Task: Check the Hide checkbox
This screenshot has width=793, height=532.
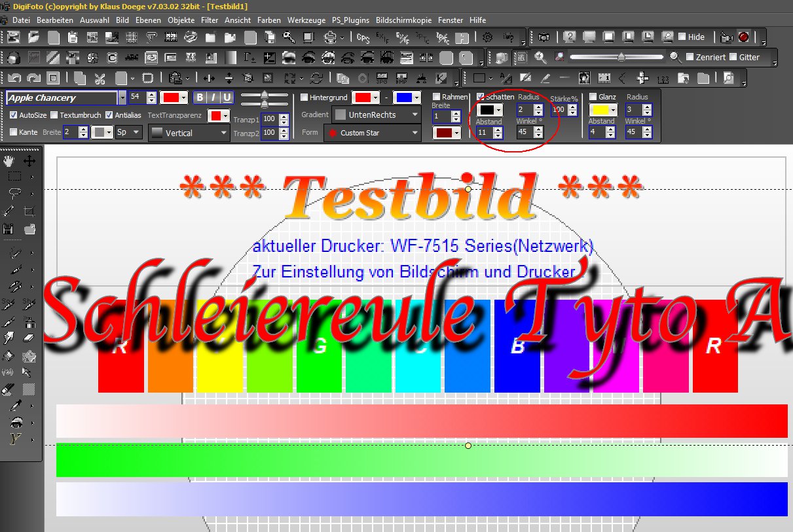Action: tap(682, 37)
